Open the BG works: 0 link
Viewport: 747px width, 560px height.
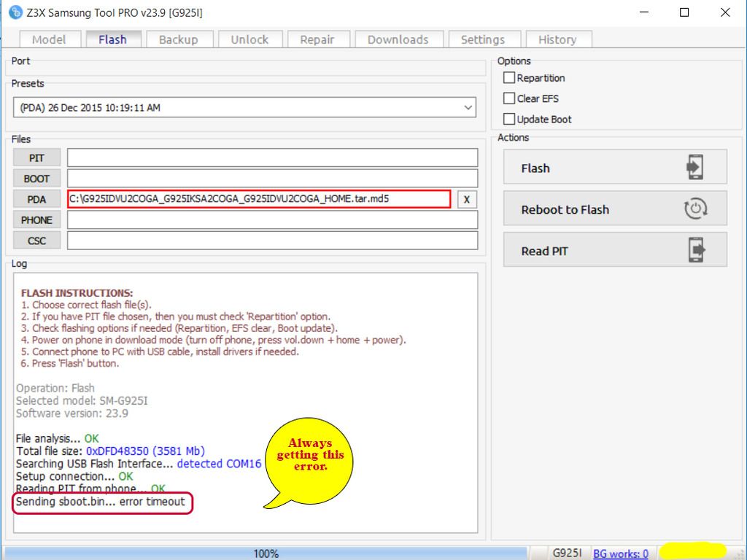point(621,553)
